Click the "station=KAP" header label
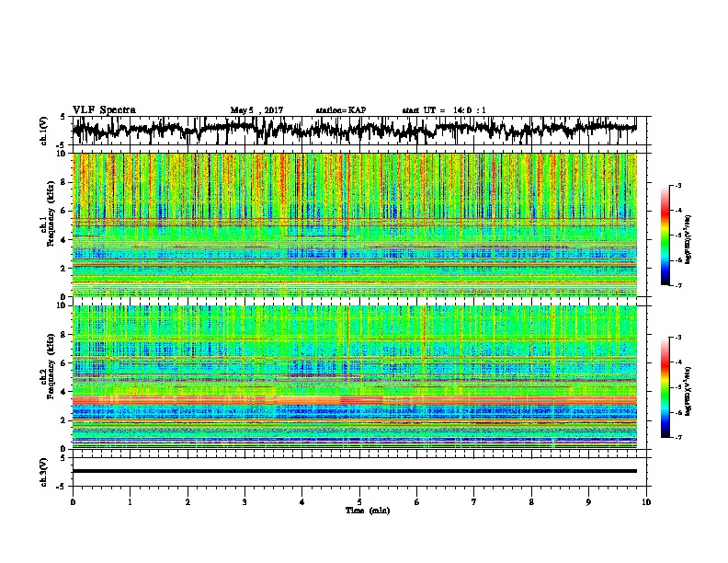 (x=341, y=110)
